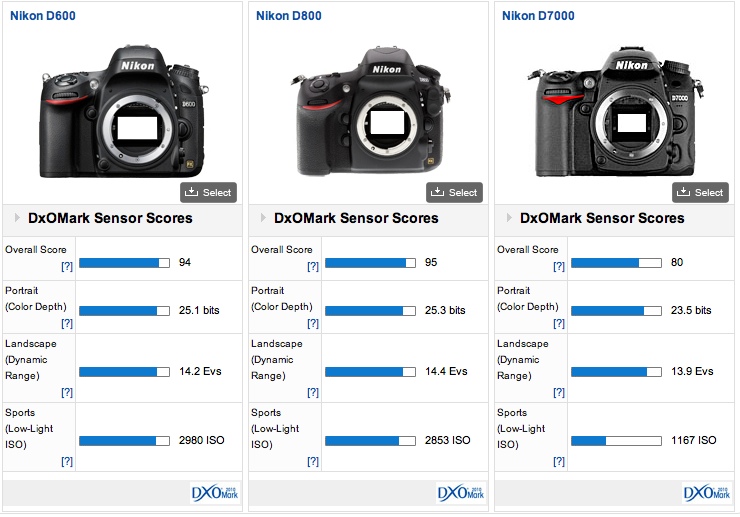Viewport: 740px width, 517px height.
Task: Click the 23.5 bits color depth value
Action: coord(691,310)
